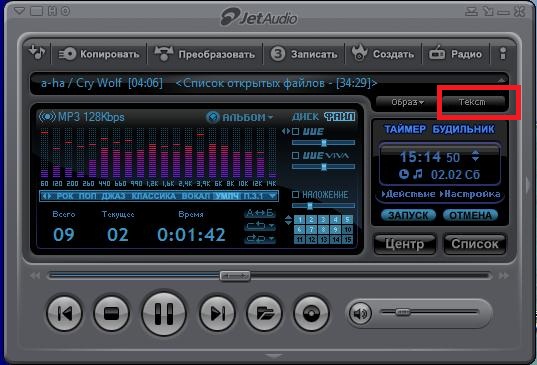
Task: Switch to the БУДИЛЬНИК tab
Action: coord(463,129)
